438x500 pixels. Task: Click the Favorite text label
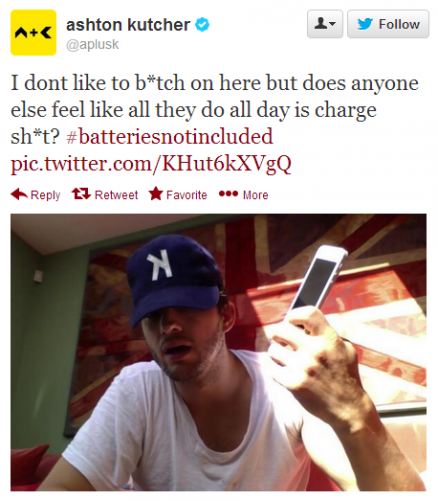(x=187, y=195)
